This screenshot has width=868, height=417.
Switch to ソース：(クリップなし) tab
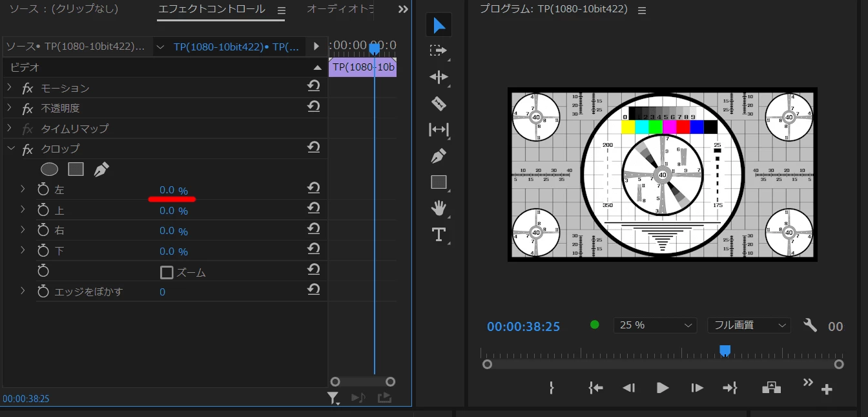coord(63,9)
